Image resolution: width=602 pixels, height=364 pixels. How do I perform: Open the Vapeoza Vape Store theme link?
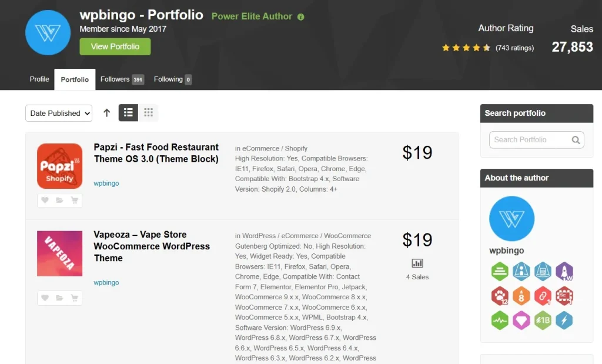[x=152, y=246]
